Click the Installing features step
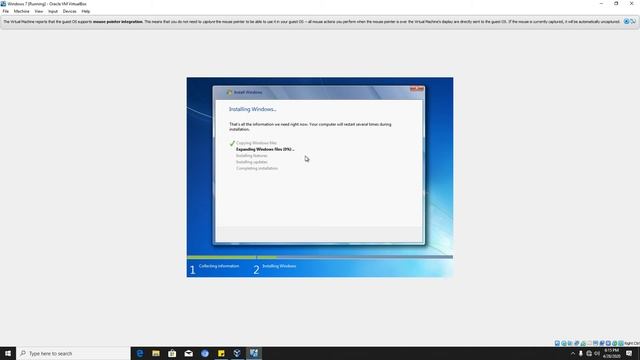Image resolution: width=640 pixels, height=360 pixels. pos(251,156)
